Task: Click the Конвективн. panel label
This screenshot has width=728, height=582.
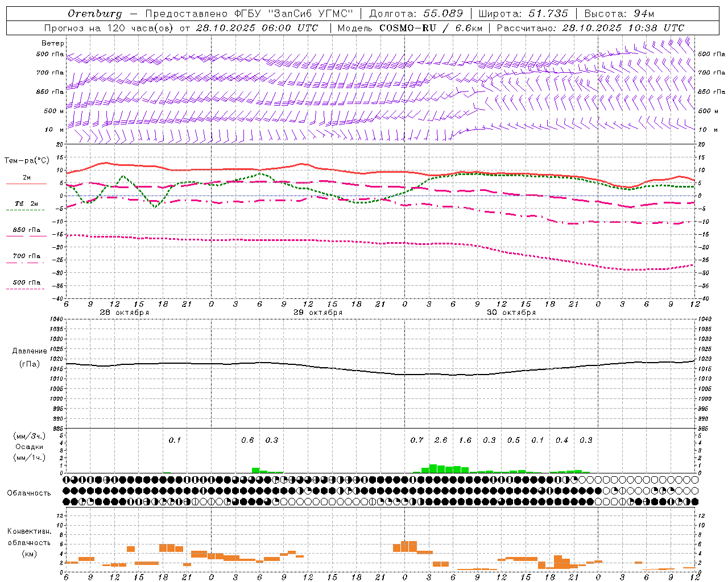Action: tap(29, 531)
